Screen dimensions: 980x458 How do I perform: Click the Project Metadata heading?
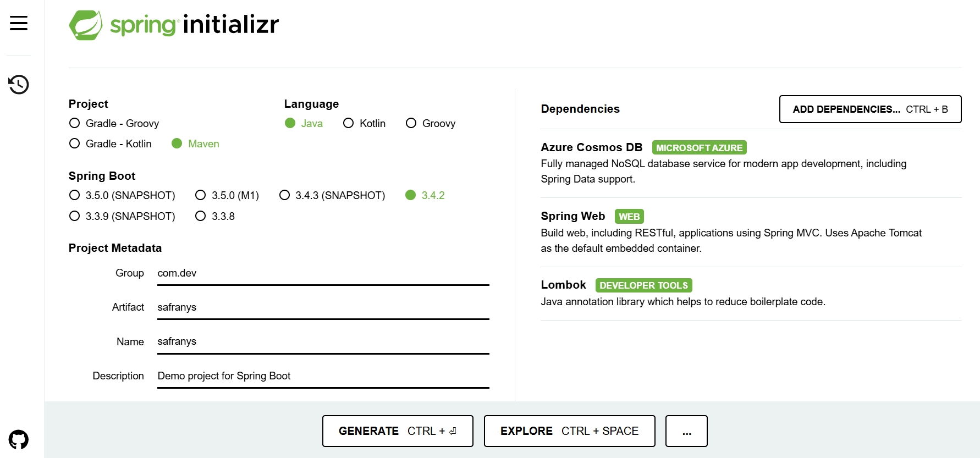click(115, 248)
